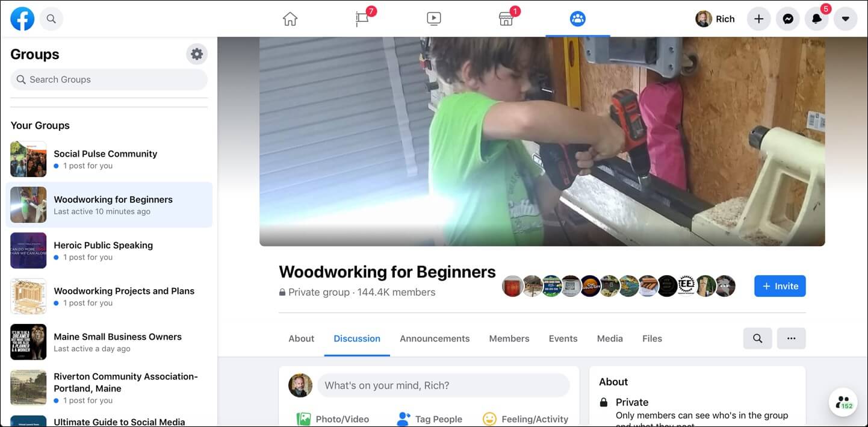
Task: Switch to the Announcements tab
Action: pos(435,338)
